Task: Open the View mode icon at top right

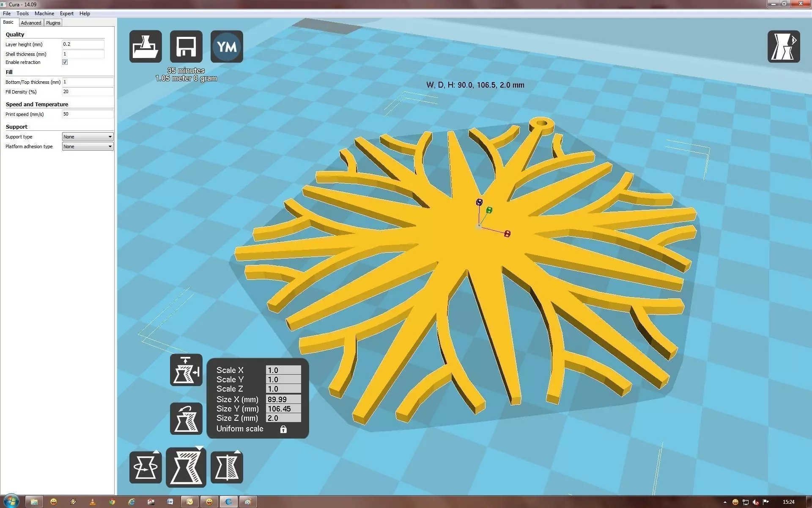Action: 784,47
